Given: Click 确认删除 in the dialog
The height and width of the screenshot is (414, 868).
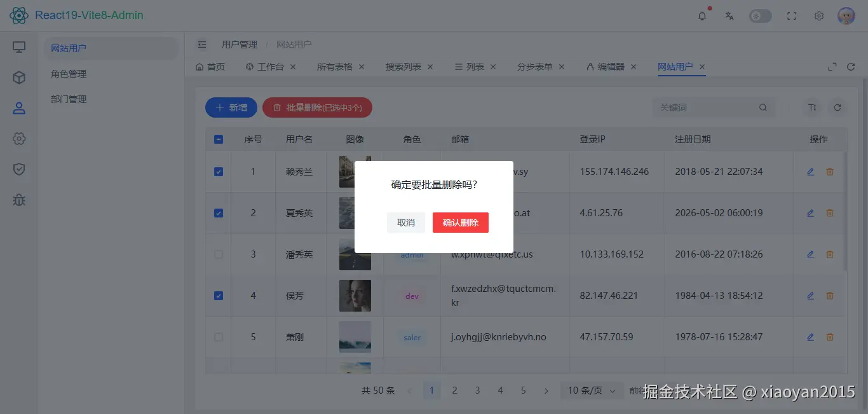Looking at the screenshot, I should [x=461, y=223].
